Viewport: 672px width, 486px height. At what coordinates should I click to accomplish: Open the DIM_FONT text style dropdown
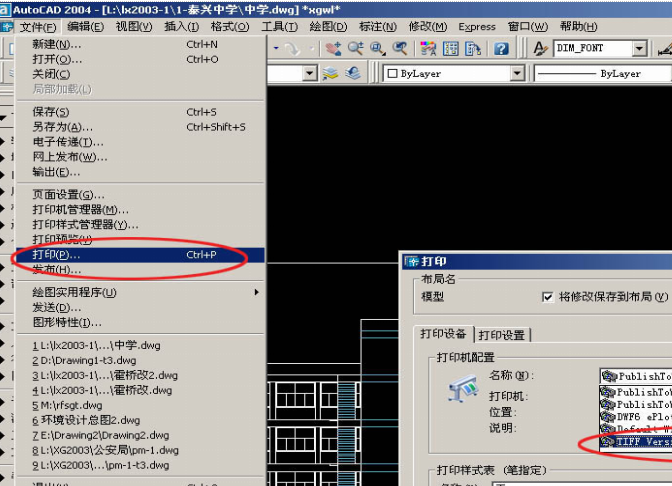tap(639, 48)
